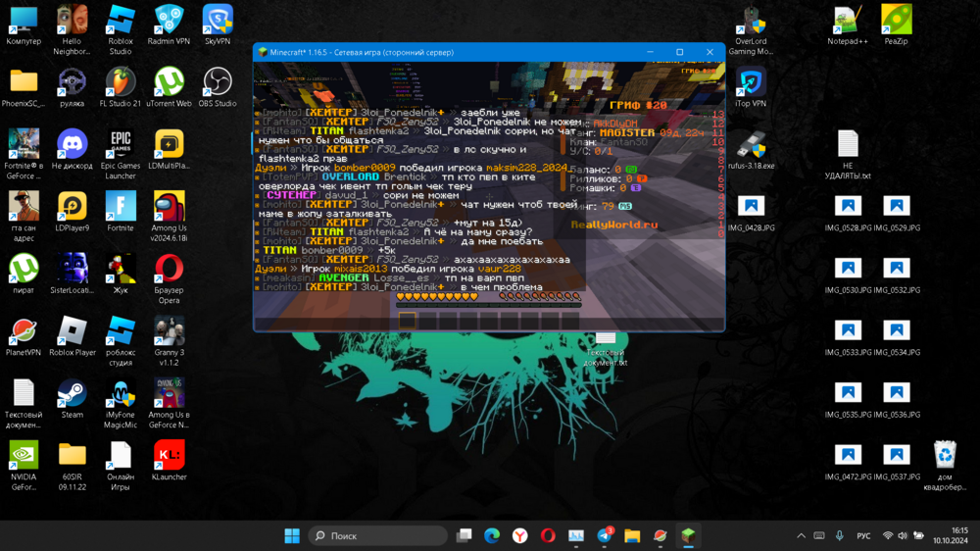Open the SisterLocation desktop icon

[x=72, y=274]
